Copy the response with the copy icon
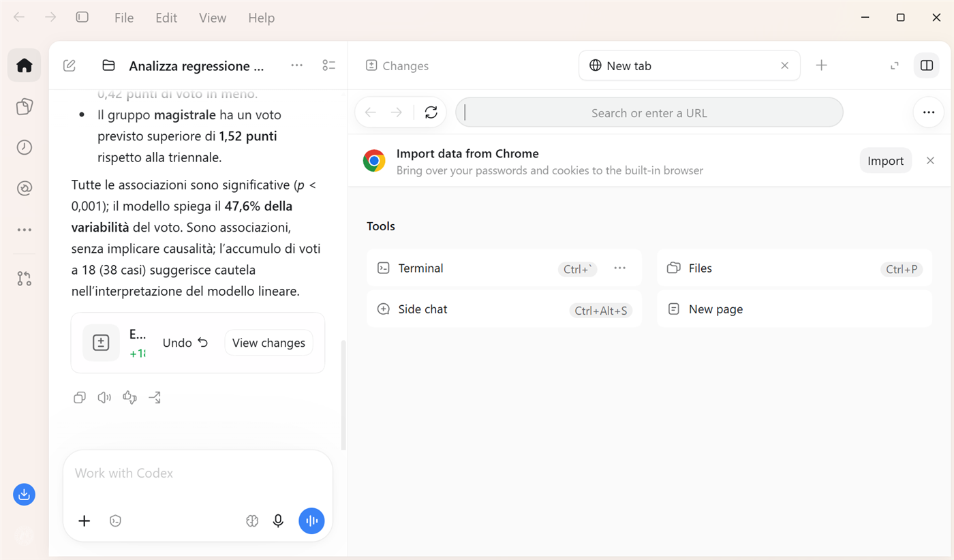This screenshot has width=954, height=560. 80,398
